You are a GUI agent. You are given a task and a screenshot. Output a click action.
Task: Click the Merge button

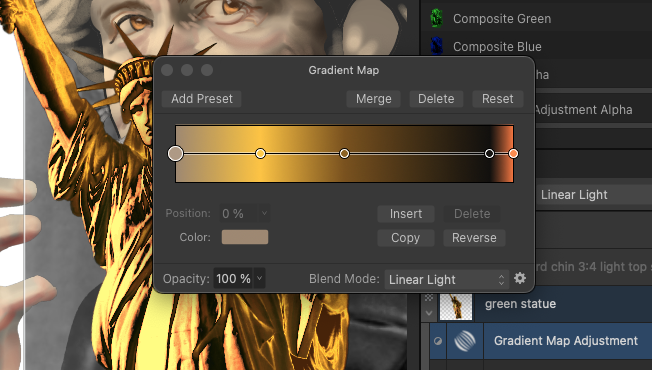pyautogui.click(x=373, y=99)
